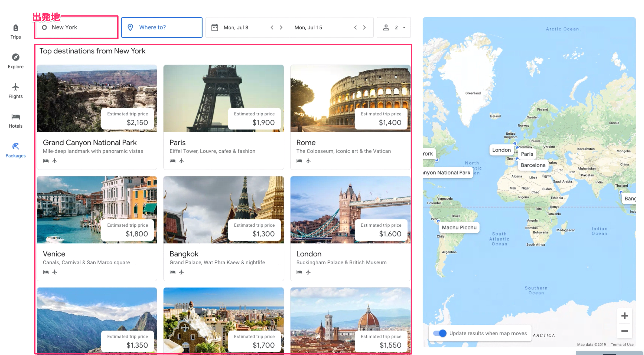The width and height of the screenshot is (644, 355).
Task: Click flight icon on Rome card
Action: click(308, 161)
